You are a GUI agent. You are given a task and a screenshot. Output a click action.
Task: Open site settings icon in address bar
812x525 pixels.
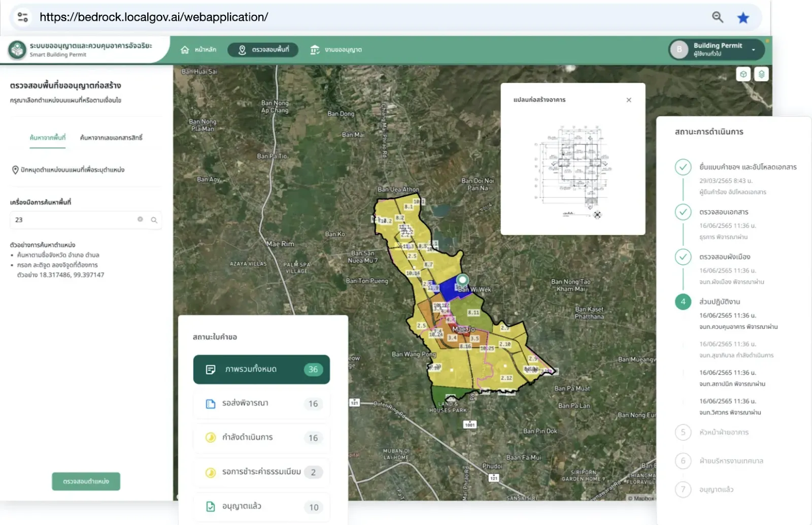pos(23,17)
